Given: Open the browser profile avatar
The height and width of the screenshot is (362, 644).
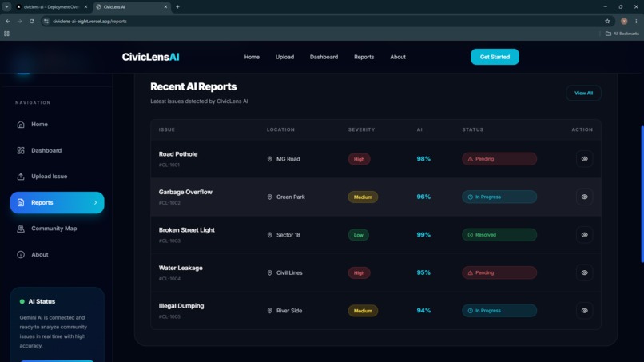Looking at the screenshot, I should pos(624,21).
